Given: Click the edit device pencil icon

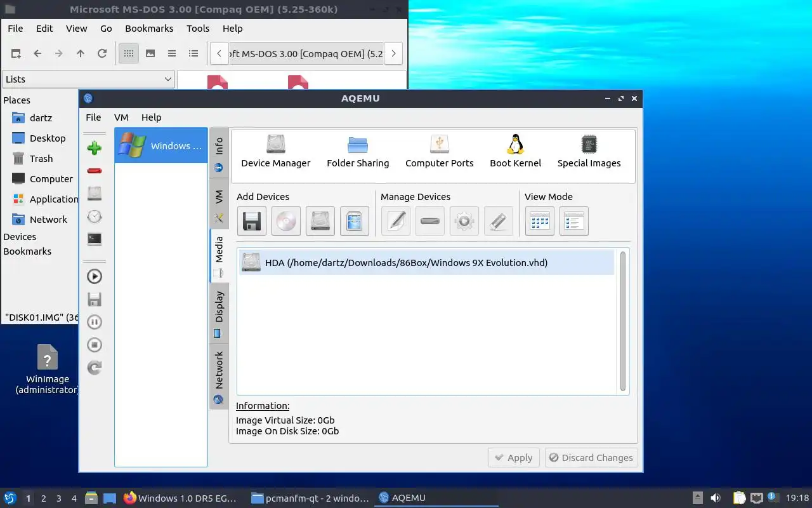Looking at the screenshot, I should tap(396, 222).
